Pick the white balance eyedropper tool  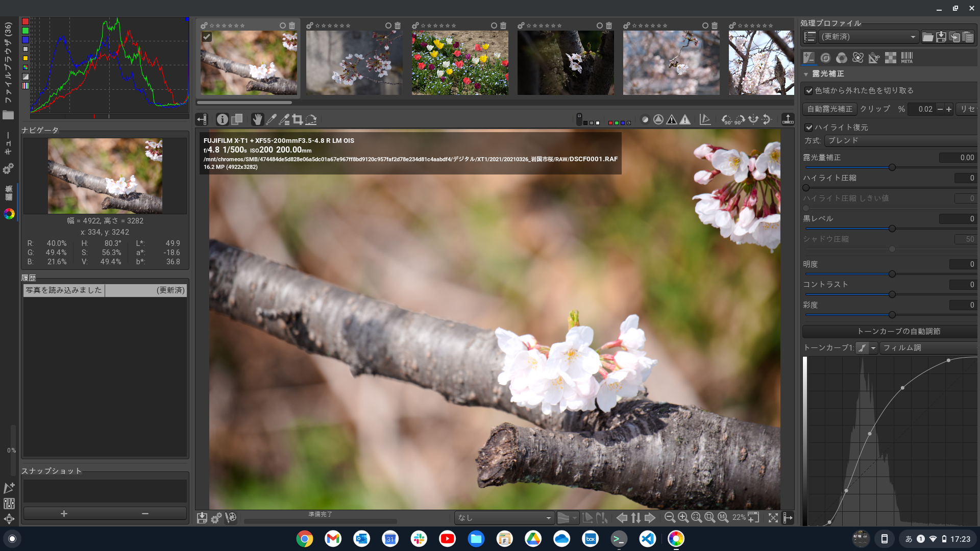point(271,119)
